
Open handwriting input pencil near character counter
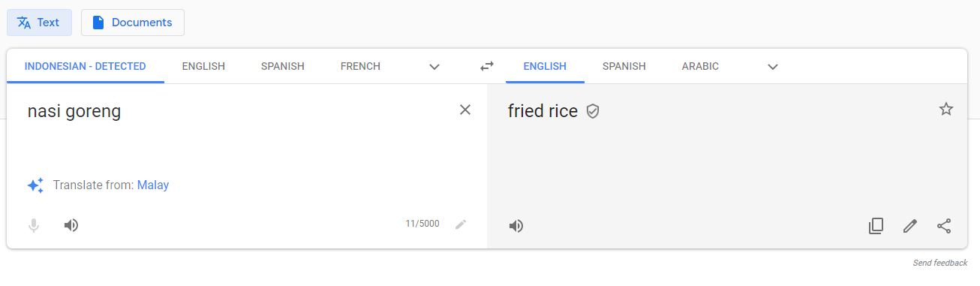click(461, 224)
